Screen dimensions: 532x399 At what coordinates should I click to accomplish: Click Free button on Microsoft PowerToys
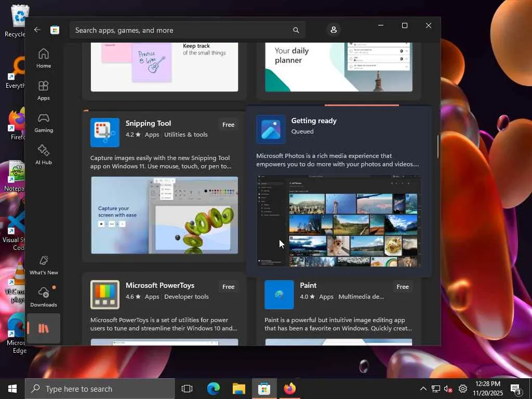[229, 287]
